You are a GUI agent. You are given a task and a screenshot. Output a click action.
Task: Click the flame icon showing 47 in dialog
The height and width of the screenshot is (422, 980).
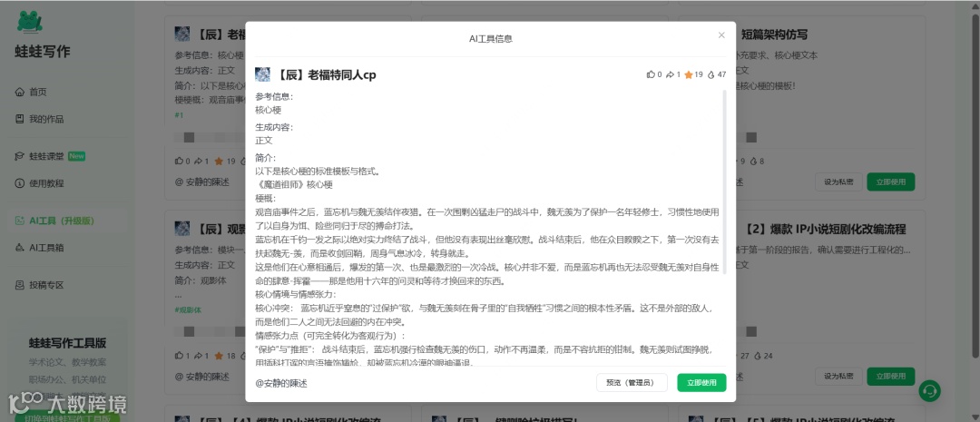point(711,74)
